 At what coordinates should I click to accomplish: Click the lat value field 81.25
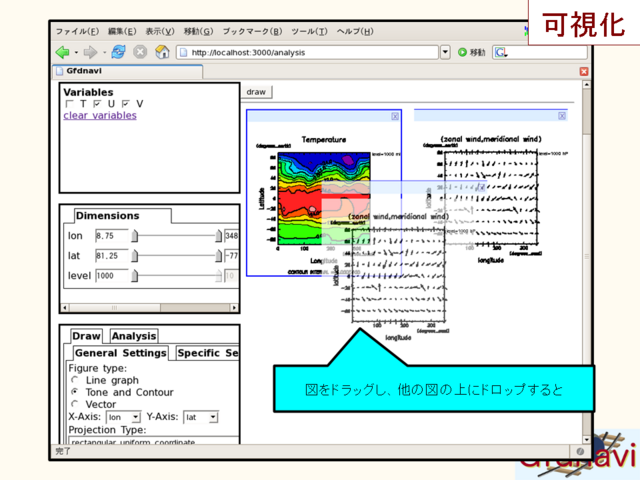[111, 256]
